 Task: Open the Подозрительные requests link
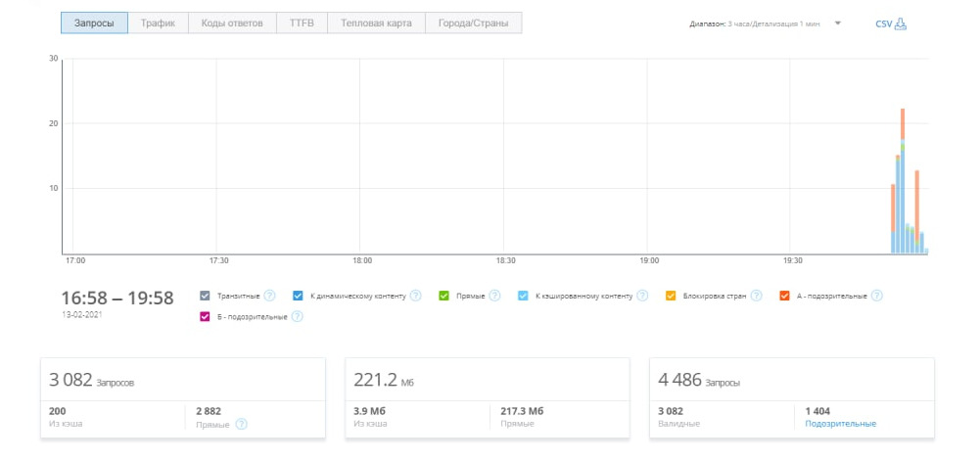[840, 424]
